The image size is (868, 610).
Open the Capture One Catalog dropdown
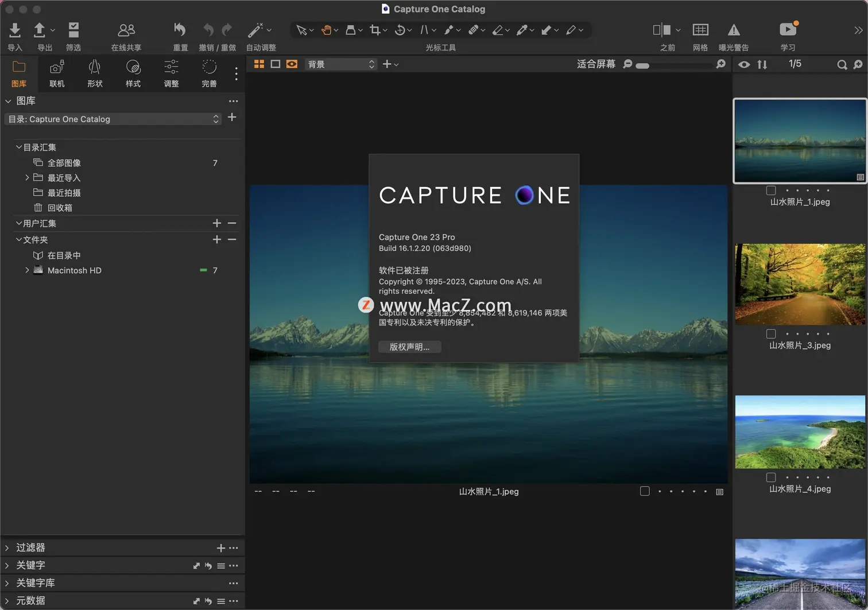(x=113, y=119)
